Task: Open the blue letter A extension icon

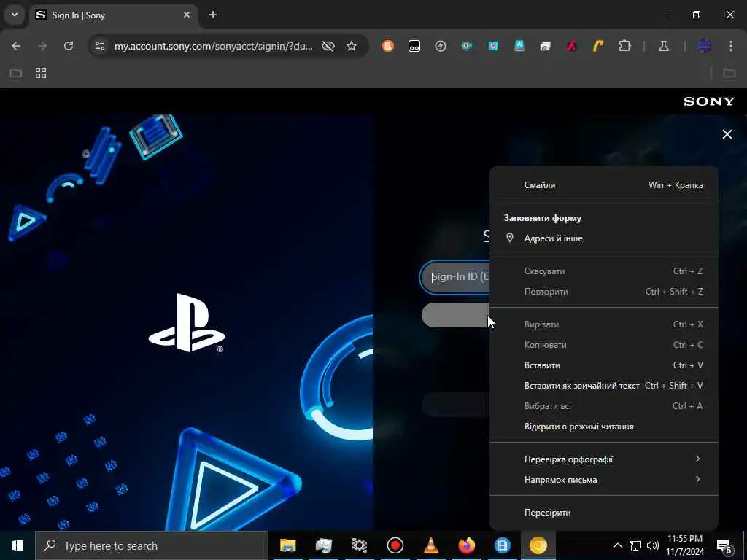Action: 519,46
